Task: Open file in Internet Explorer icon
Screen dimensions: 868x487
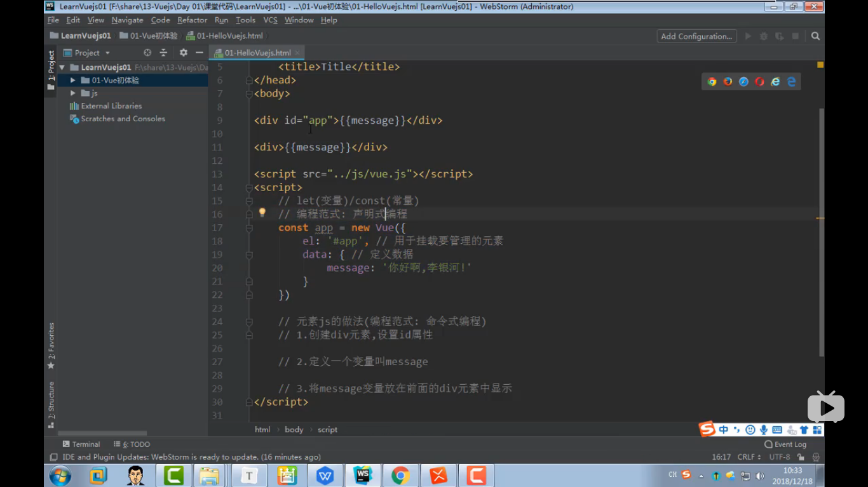Action: [775, 82]
